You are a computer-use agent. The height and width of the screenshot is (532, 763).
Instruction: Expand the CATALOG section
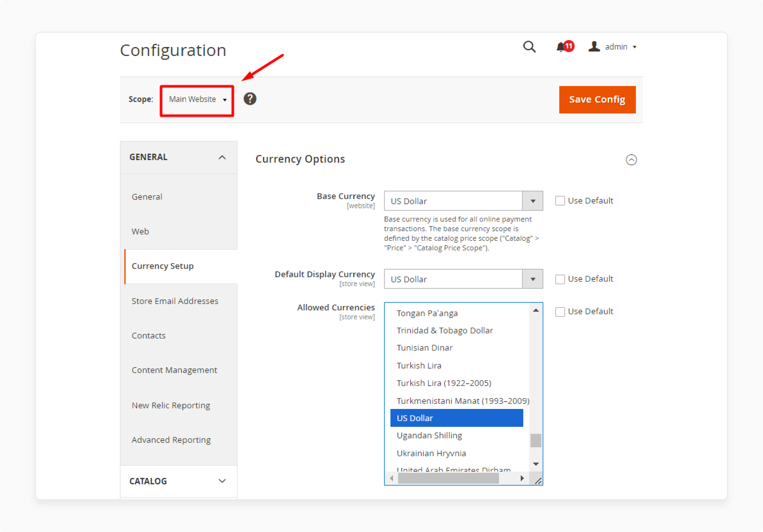(178, 481)
